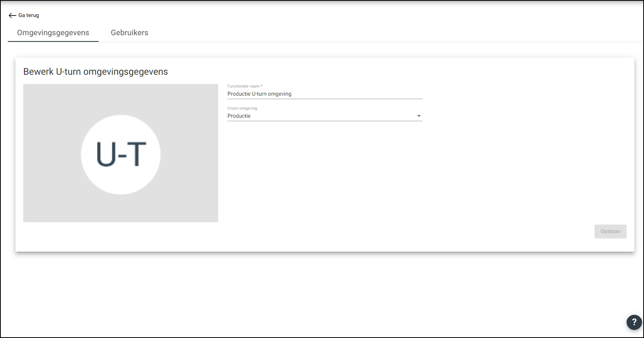Click the 'Bewerk U-turn omgevingsgegevens' heading
The height and width of the screenshot is (338, 644).
[96, 72]
